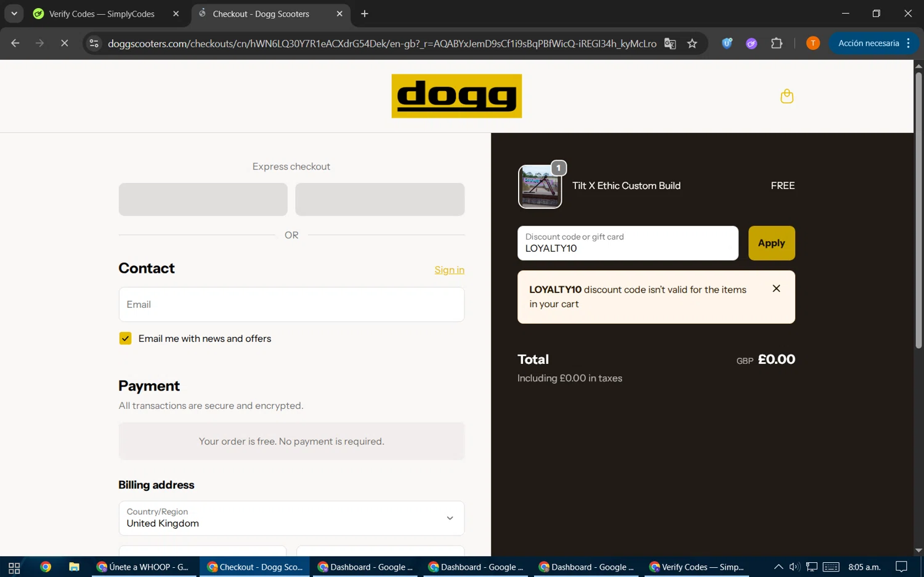Screen dimensions: 924x577
Task: Dismiss the LOYALTY10 invalid code message
Action: tap(776, 288)
